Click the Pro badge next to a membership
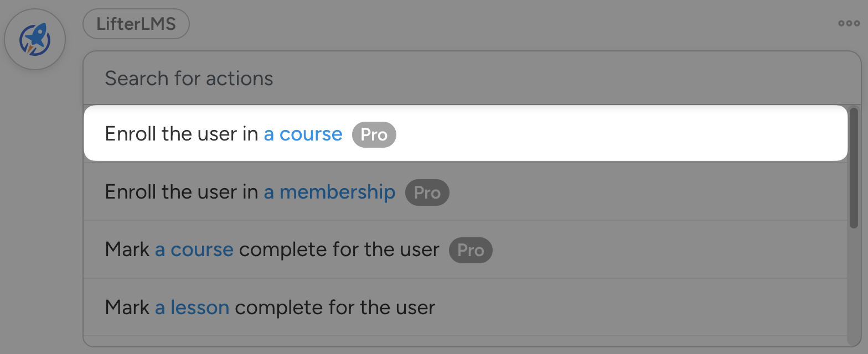 pos(427,192)
